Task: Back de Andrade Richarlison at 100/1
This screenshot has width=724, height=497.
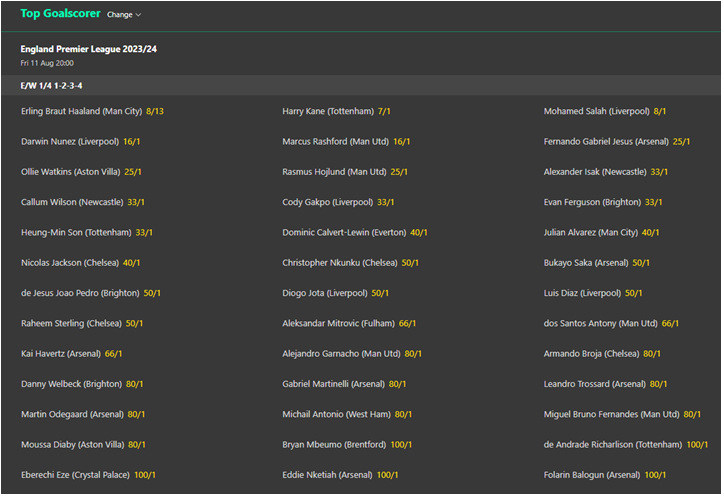Action: point(626,445)
